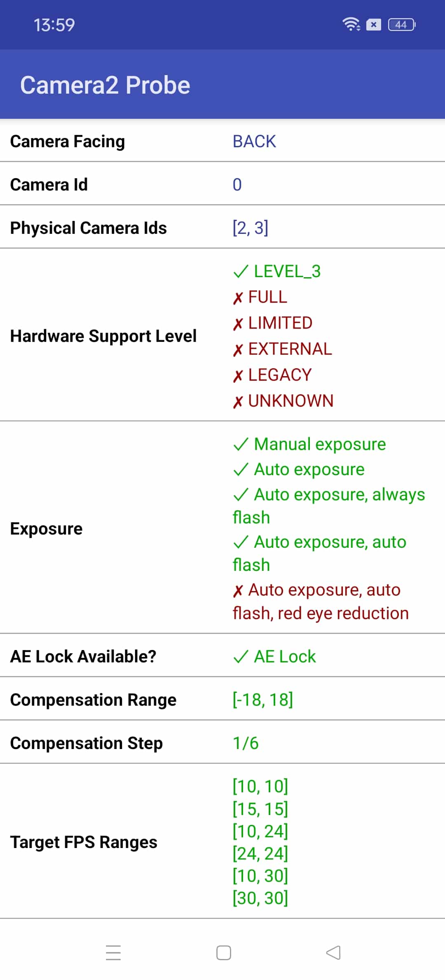Open the recent apps menu icon
This screenshot has height=980, width=445.
113,953
